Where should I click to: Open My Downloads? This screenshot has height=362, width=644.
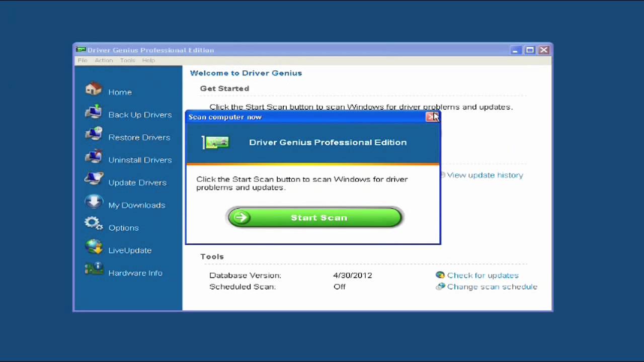click(x=136, y=205)
